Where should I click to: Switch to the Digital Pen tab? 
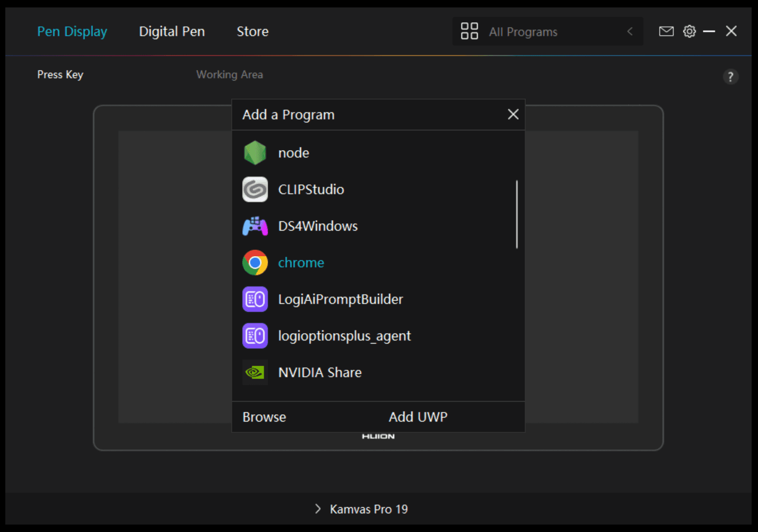coord(172,31)
